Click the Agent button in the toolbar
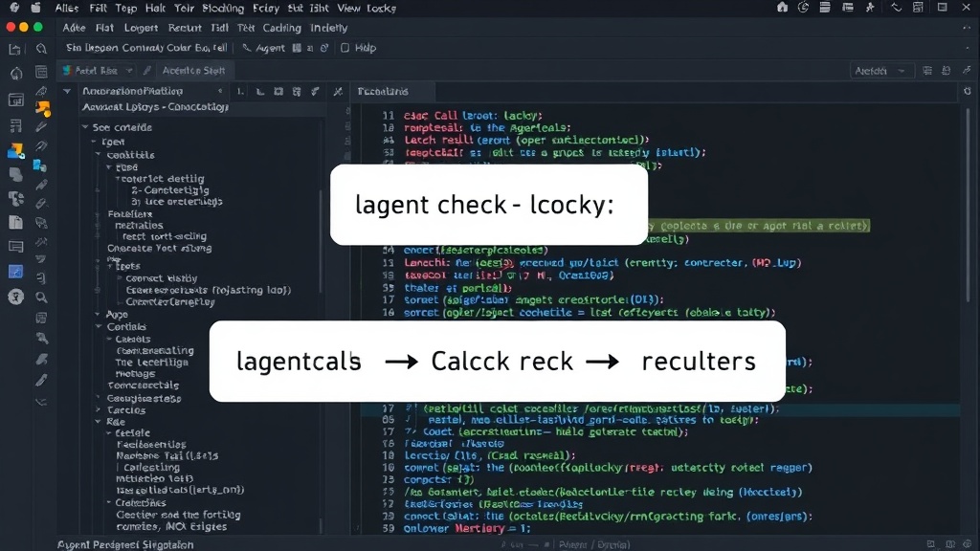Image resolution: width=980 pixels, height=551 pixels. (270, 48)
